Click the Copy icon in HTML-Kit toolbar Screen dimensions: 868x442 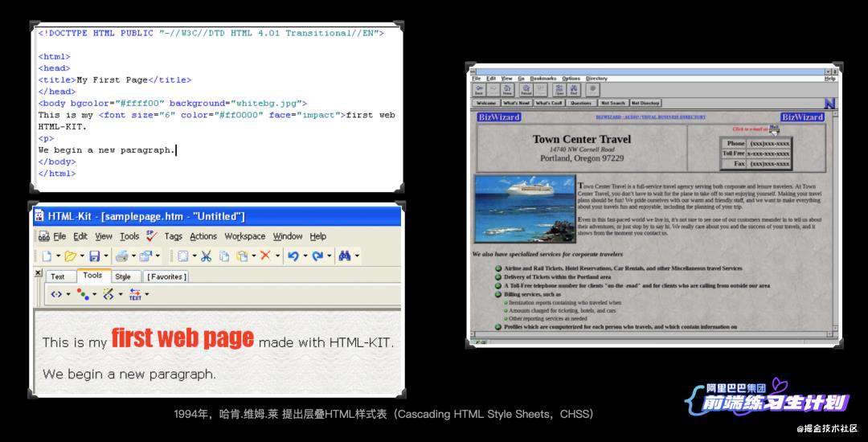224,256
